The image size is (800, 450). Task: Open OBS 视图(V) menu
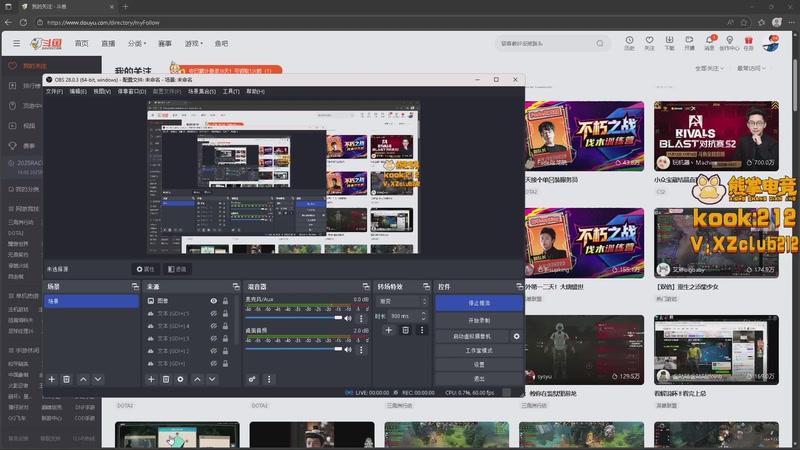pos(102,91)
